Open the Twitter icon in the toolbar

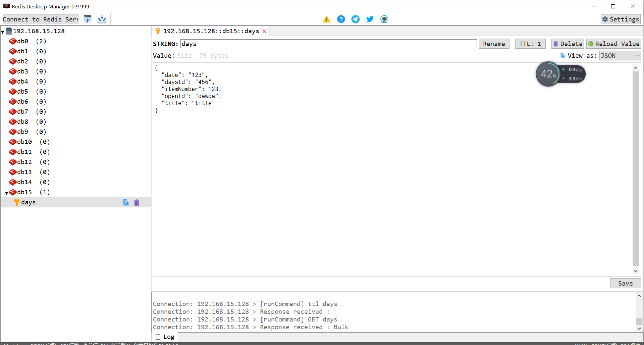click(370, 19)
